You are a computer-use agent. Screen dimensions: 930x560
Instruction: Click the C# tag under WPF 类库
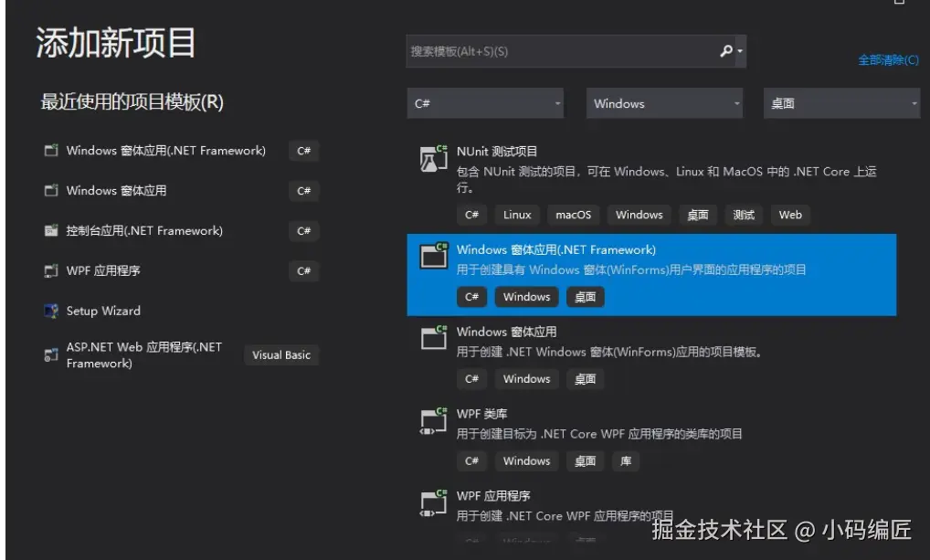pos(471,461)
